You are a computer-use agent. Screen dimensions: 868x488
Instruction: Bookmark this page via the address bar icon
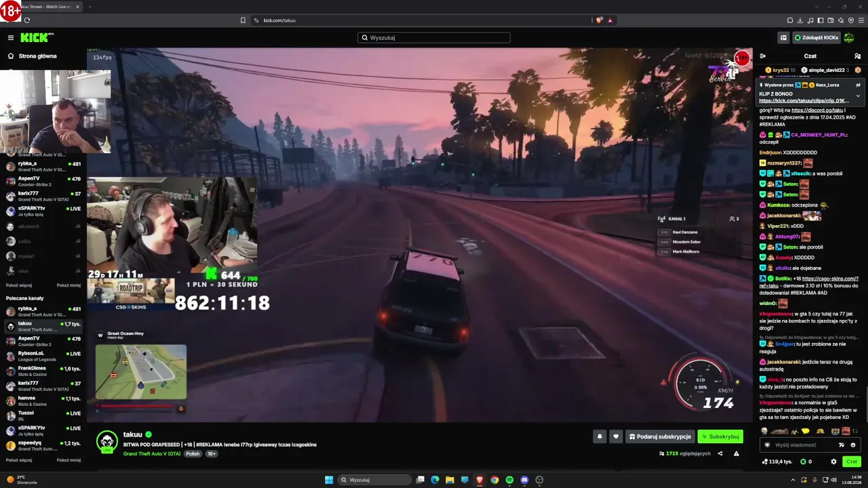[x=243, y=20]
